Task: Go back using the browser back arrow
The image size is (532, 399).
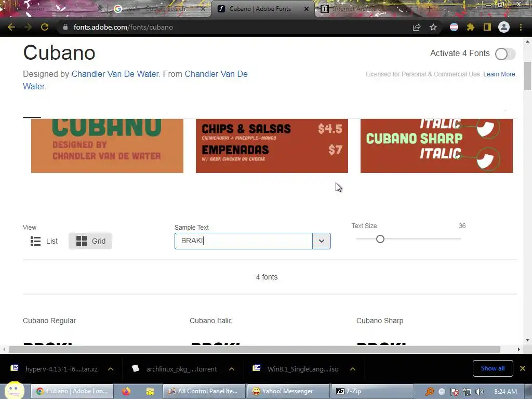Action: pos(11,27)
